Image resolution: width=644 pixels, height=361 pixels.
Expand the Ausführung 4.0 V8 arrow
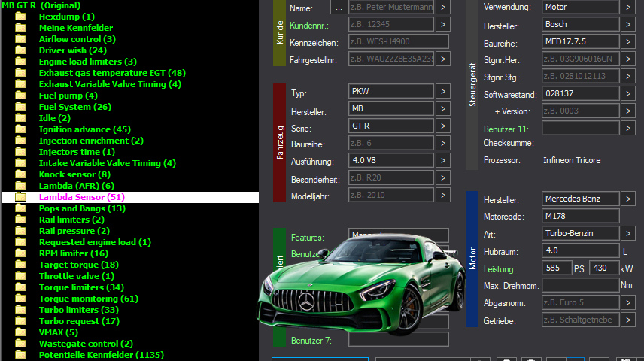point(443,160)
